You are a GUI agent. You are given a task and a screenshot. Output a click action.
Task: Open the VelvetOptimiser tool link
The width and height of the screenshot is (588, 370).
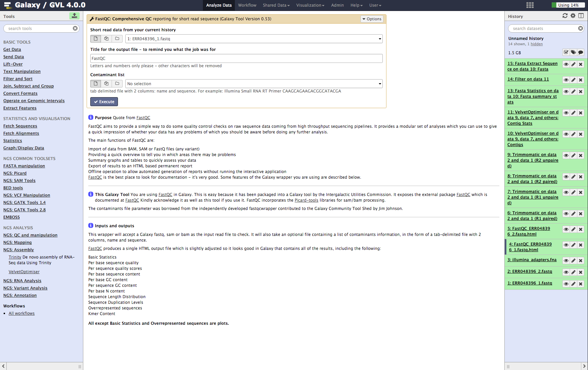pos(24,272)
